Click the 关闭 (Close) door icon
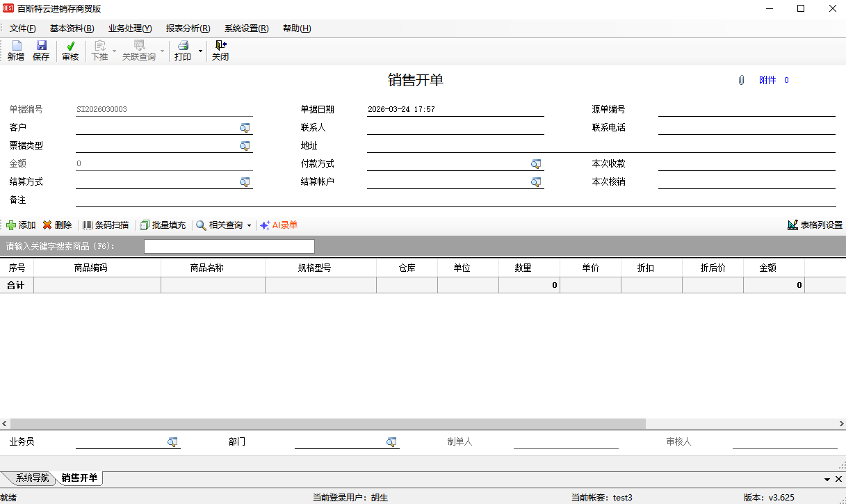This screenshot has width=846, height=504. (x=220, y=46)
